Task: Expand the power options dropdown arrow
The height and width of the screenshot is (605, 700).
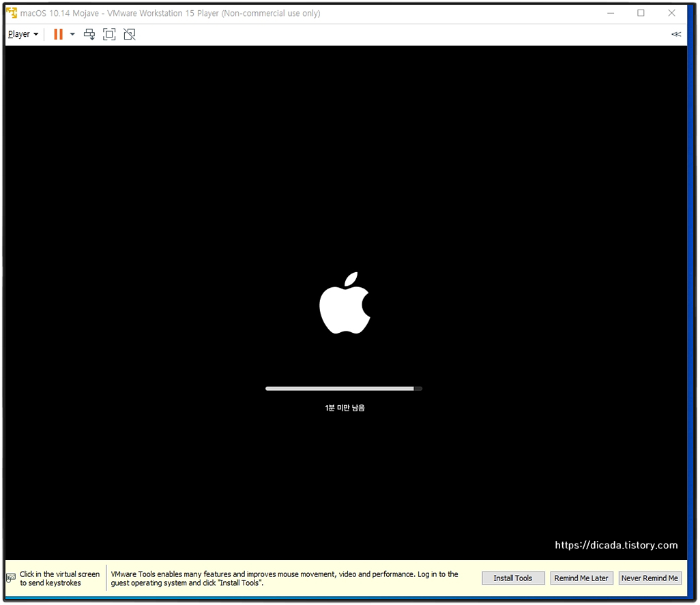Action: click(72, 34)
